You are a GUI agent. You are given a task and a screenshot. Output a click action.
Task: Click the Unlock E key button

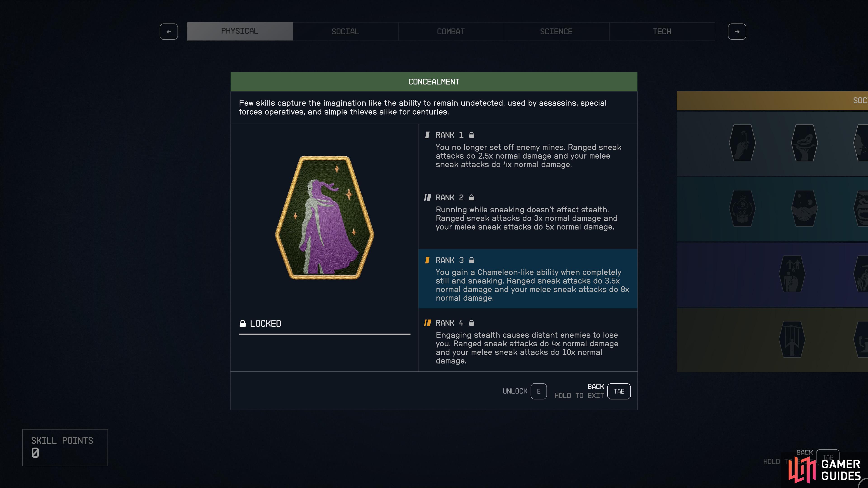538,391
